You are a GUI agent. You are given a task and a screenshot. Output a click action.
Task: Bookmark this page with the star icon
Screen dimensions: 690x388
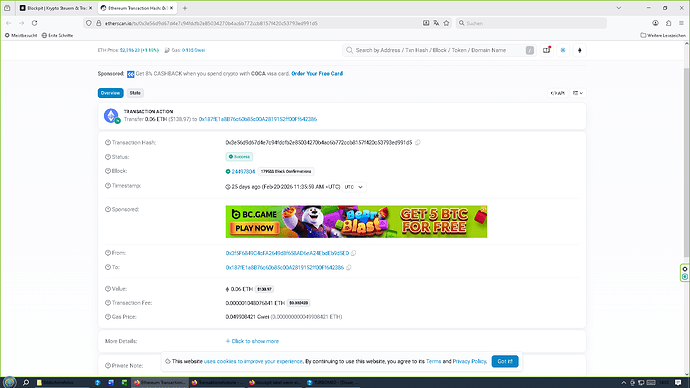pyautogui.click(x=446, y=23)
